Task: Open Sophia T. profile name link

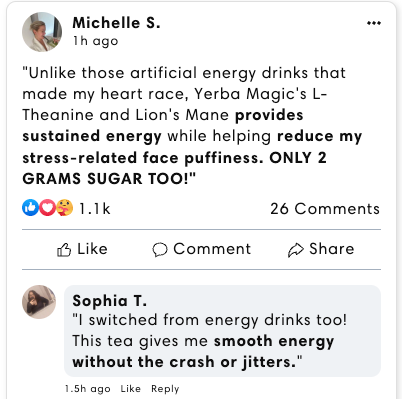Action: click(x=109, y=301)
